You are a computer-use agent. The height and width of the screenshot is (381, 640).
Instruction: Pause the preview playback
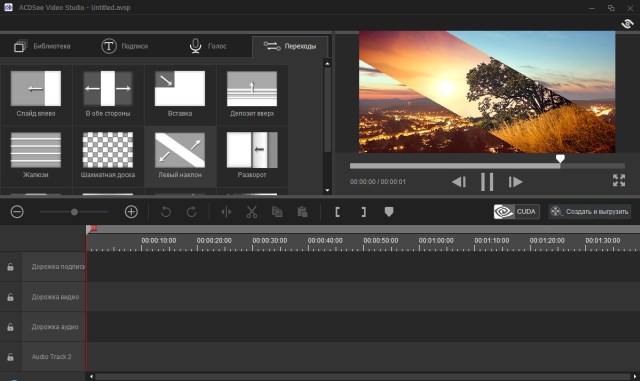[487, 182]
